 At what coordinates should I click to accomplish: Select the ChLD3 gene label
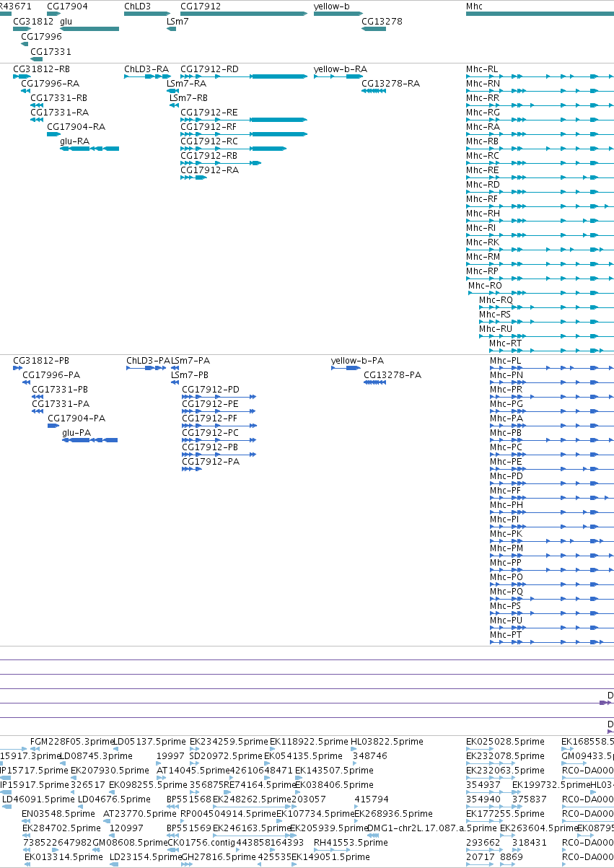(x=138, y=6)
